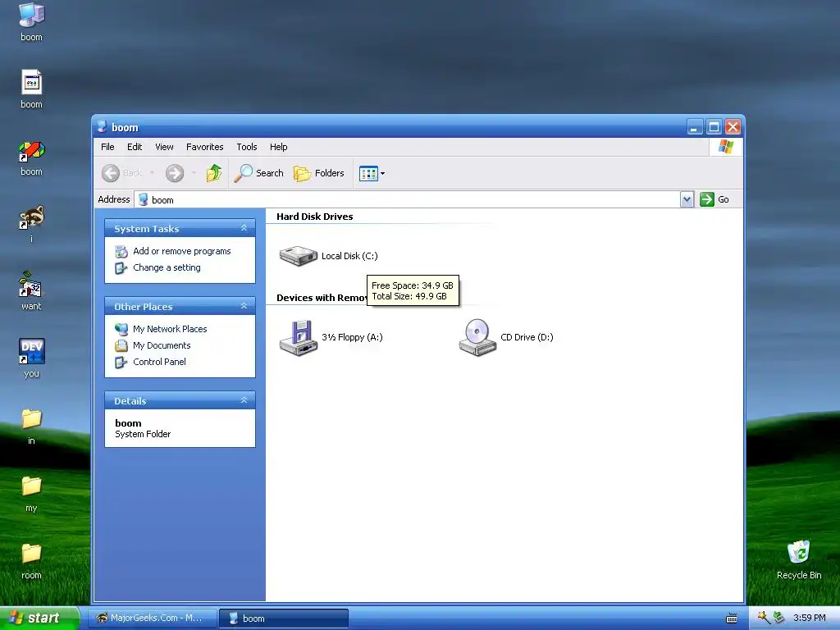Image resolution: width=840 pixels, height=630 pixels.
Task: Select the 3½ Floppy (A:) drive icon
Action: click(x=299, y=337)
